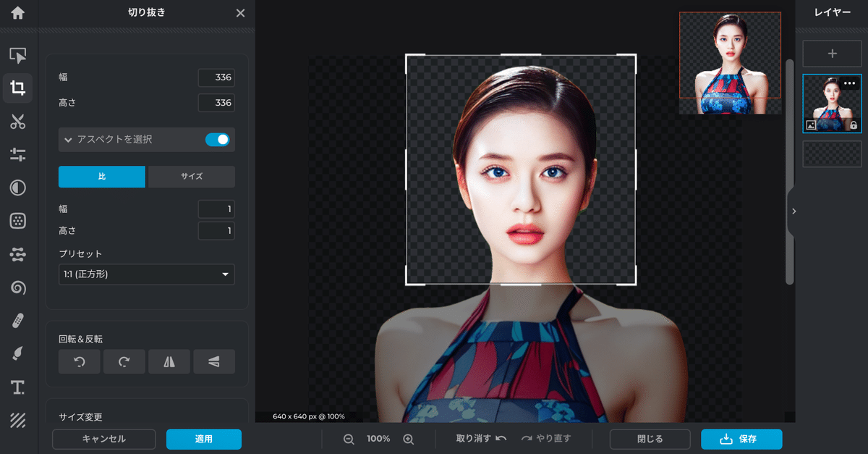The width and height of the screenshot is (868, 454).
Task: Undo with 取り消す
Action: [482, 439]
